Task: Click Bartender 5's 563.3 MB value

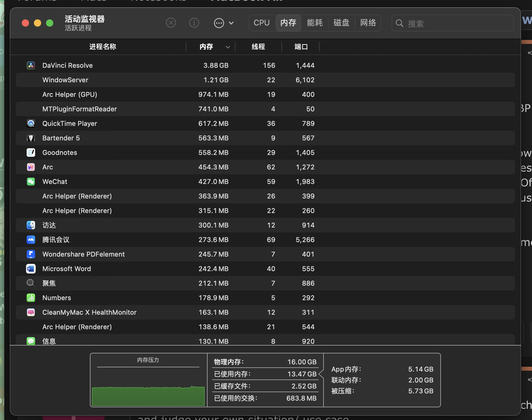Action: click(x=213, y=138)
